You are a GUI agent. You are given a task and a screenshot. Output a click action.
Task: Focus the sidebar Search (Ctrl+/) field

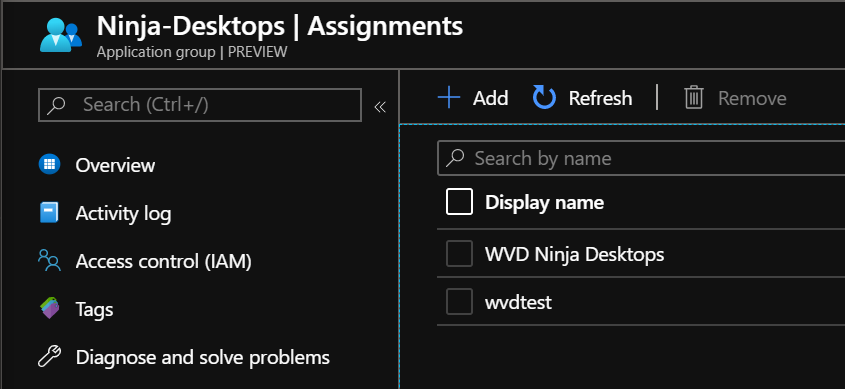click(x=200, y=105)
